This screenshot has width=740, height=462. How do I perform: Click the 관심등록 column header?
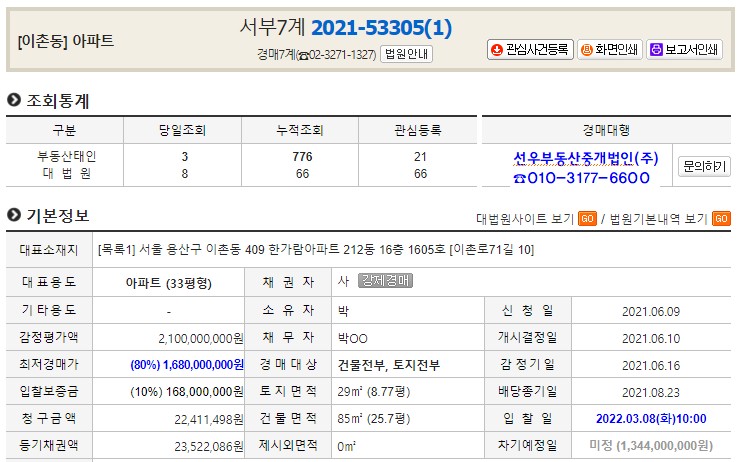tap(418, 130)
